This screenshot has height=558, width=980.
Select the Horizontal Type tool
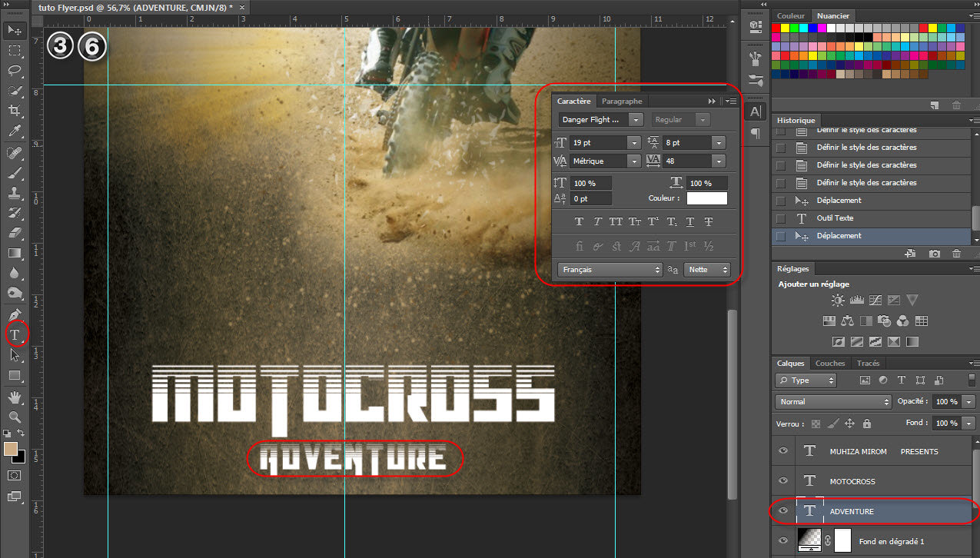(15, 334)
